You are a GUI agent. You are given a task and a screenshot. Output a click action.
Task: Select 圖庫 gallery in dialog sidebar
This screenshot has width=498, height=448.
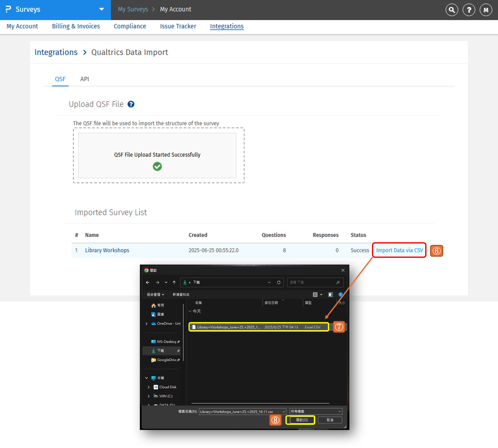click(x=160, y=314)
